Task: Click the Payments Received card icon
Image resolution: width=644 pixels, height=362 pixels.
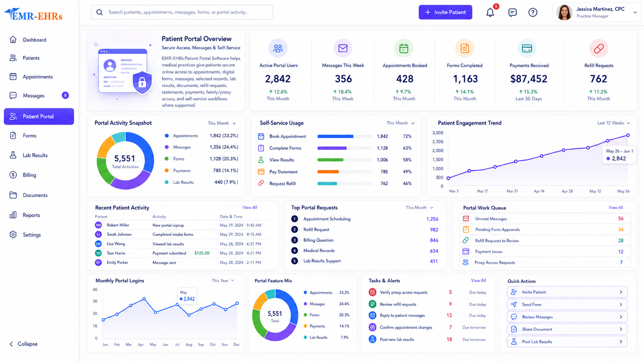Action: click(x=527, y=48)
